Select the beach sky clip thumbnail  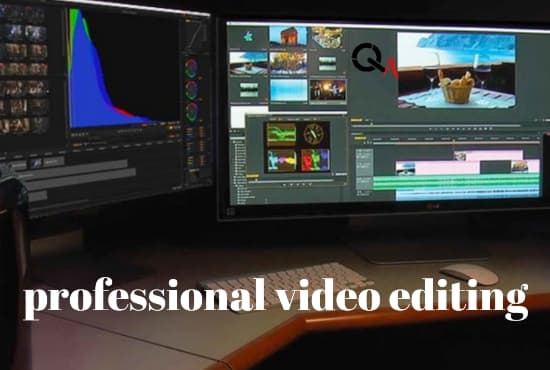(x=248, y=63)
